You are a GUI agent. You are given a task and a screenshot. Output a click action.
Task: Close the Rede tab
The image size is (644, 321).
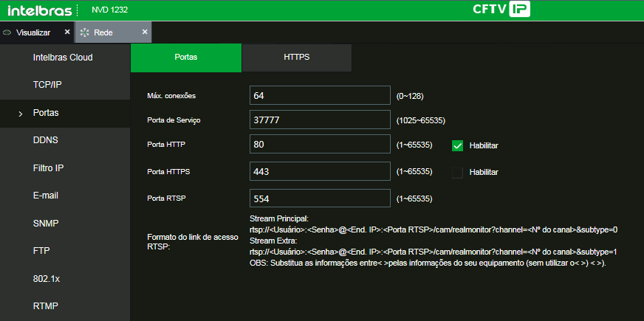(x=145, y=32)
